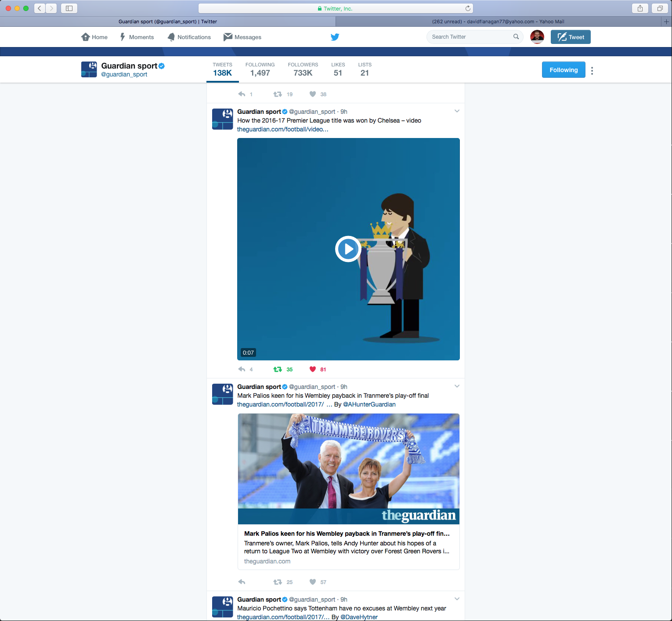
Task: Play the Chelsea title video
Action: coord(348,249)
